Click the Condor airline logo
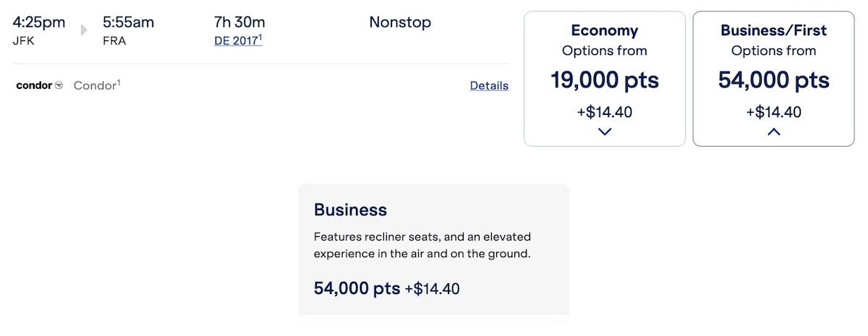This screenshot has width=868, height=336. (x=39, y=85)
